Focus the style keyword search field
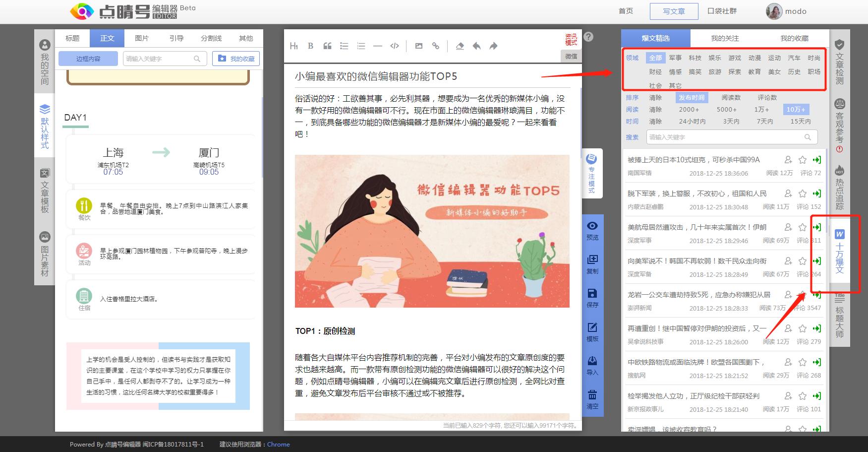This screenshot has width=868, height=452. (165, 59)
